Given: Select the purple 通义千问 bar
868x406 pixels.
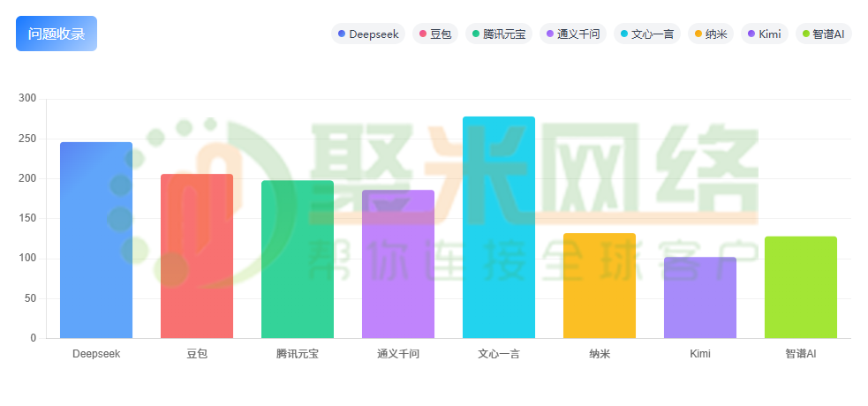Looking at the screenshot, I should 398,264.
